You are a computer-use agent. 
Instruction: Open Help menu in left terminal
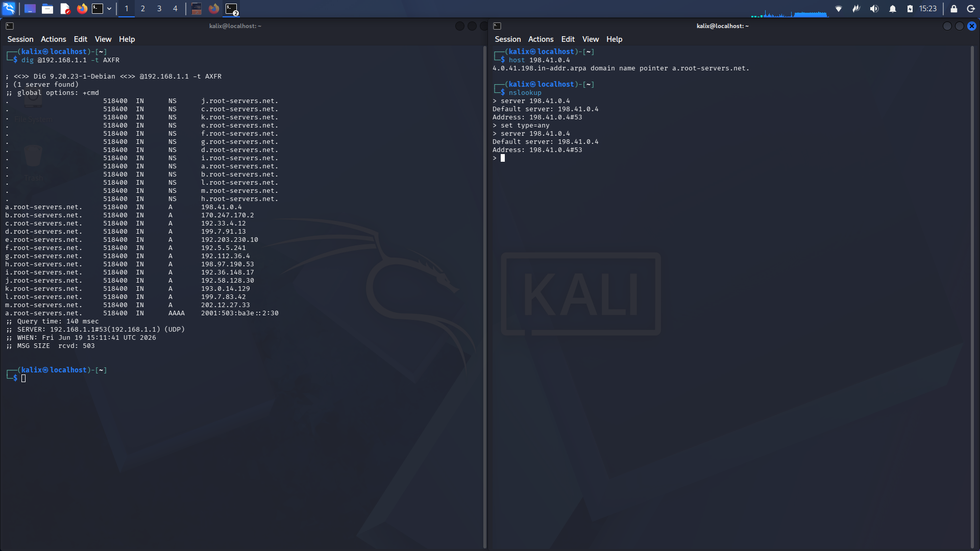pyautogui.click(x=127, y=39)
